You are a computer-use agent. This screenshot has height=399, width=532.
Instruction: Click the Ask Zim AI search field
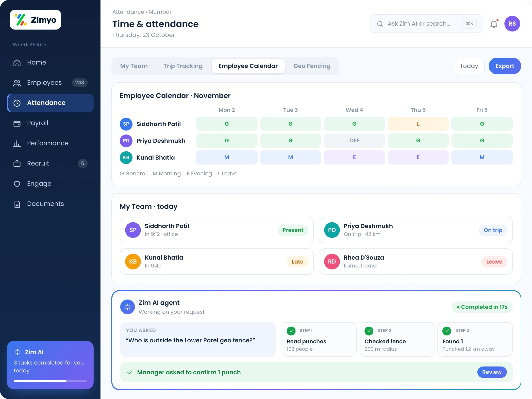426,24
